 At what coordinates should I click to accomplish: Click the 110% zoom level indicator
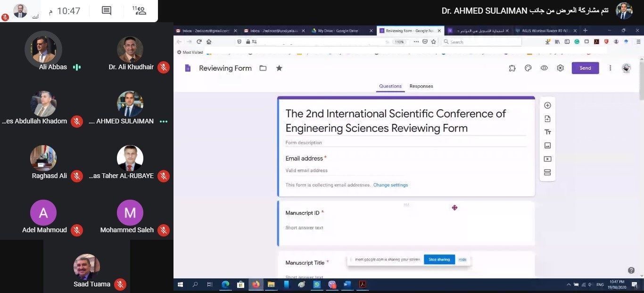click(x=399, y=42)
